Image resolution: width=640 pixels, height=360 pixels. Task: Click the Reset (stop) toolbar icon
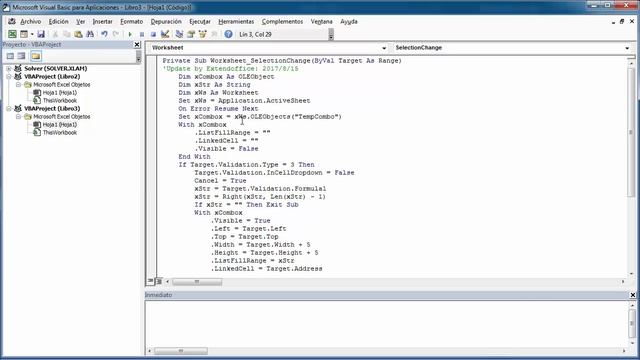coord(153,34)
